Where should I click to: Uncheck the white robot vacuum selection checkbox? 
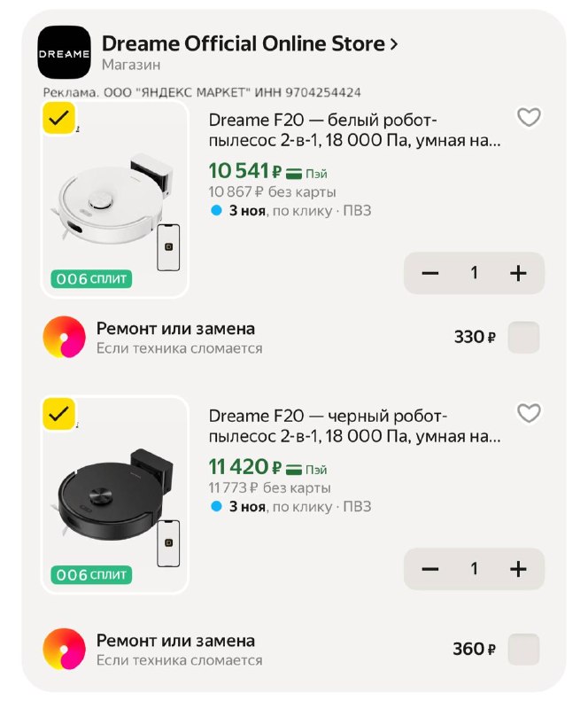tap(58, 118)
